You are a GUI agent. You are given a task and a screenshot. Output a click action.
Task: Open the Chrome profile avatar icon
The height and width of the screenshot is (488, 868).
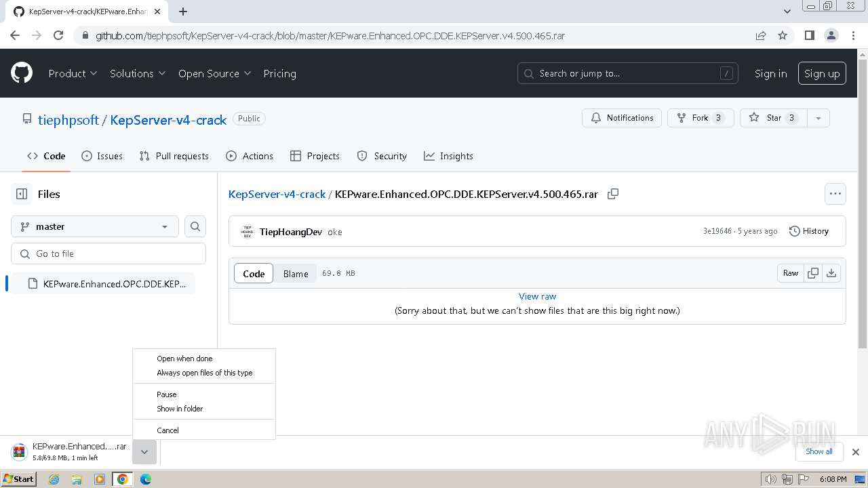[x=831, y=35]
